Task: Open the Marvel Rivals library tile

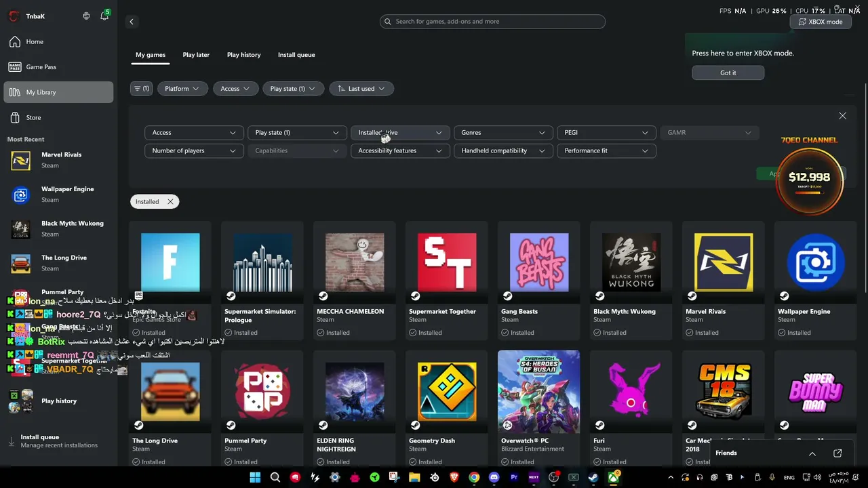Action: 724,281
